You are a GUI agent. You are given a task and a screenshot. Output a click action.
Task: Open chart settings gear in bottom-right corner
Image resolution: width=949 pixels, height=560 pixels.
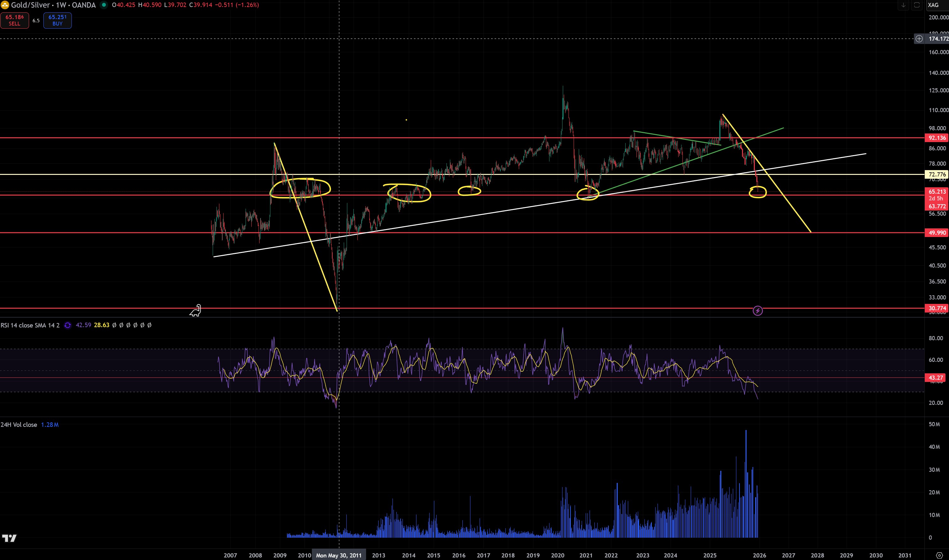(939, 556)
